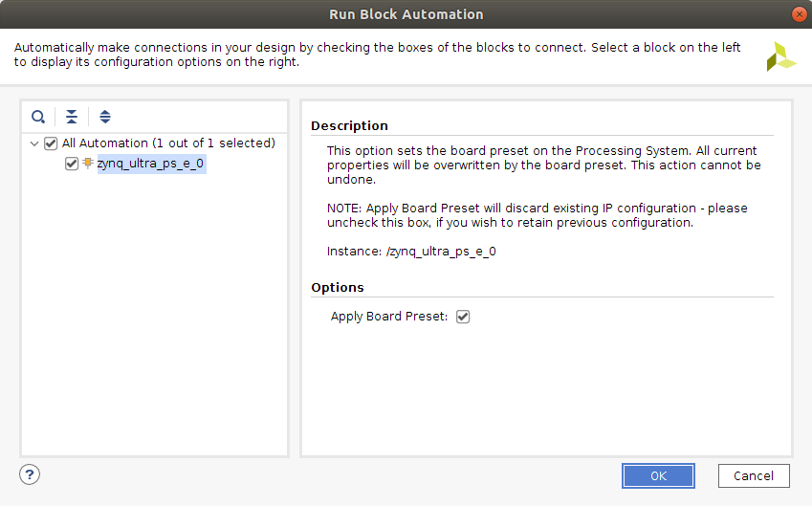Disable the Apply Board Preset checkbox

click(463, 317)
